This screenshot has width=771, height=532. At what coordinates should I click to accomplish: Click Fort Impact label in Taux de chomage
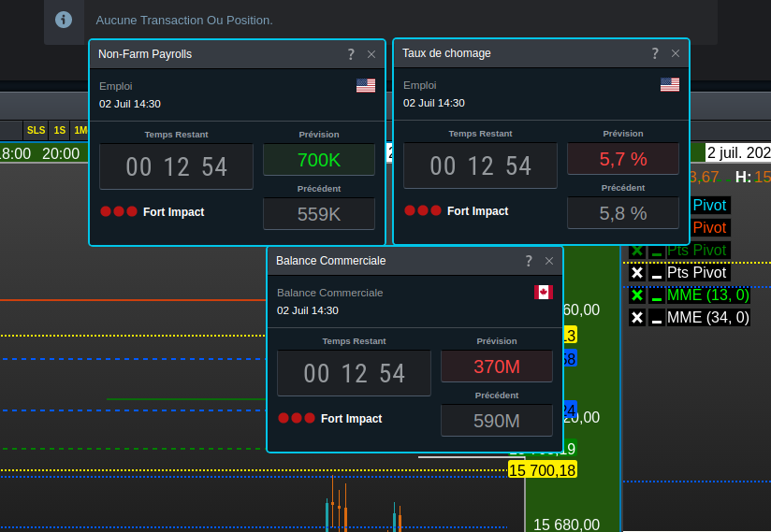point(477,210)
